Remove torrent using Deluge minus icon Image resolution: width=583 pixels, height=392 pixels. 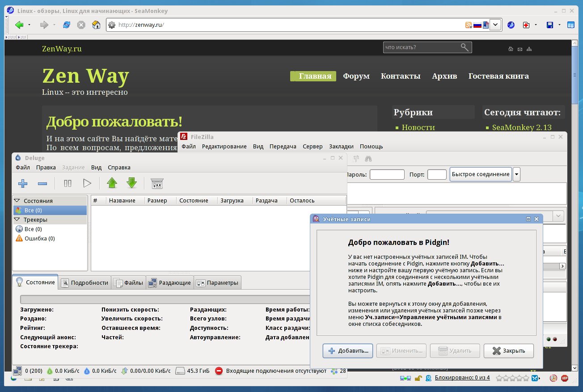tap(42, 183)
